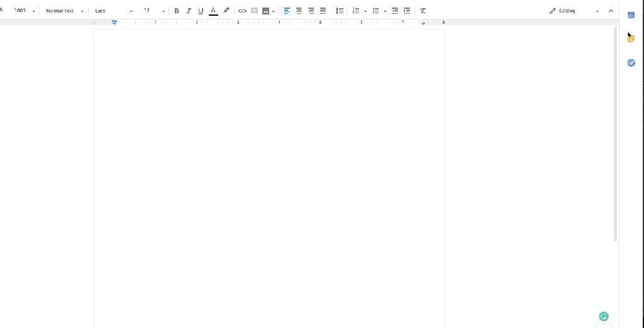Open the Editing mode menu
This screenshot has width=644, height=328.
pyautogui.click(x=574, y=11)
